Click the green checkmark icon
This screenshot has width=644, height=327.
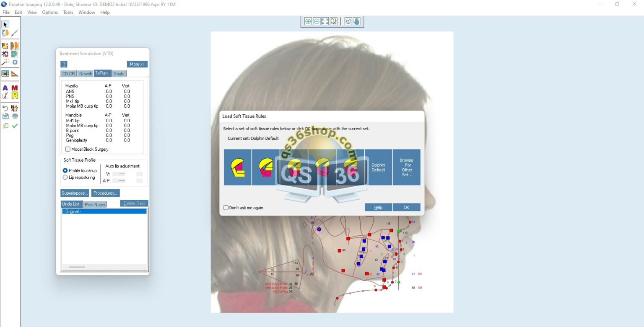(15, 126)
